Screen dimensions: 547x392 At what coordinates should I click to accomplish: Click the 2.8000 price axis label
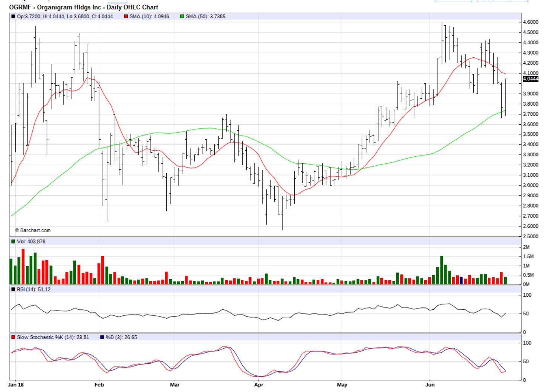coord(531,205)
